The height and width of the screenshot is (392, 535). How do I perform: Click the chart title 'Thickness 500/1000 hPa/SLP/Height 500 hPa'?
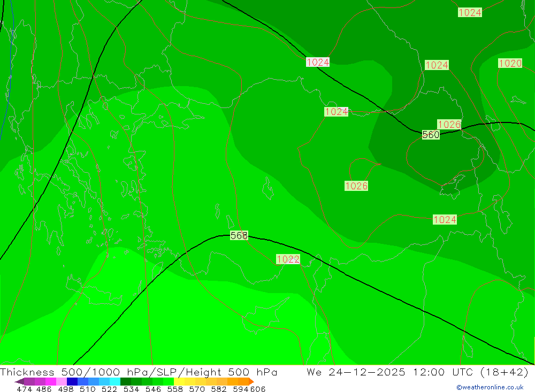pos(139,372)
